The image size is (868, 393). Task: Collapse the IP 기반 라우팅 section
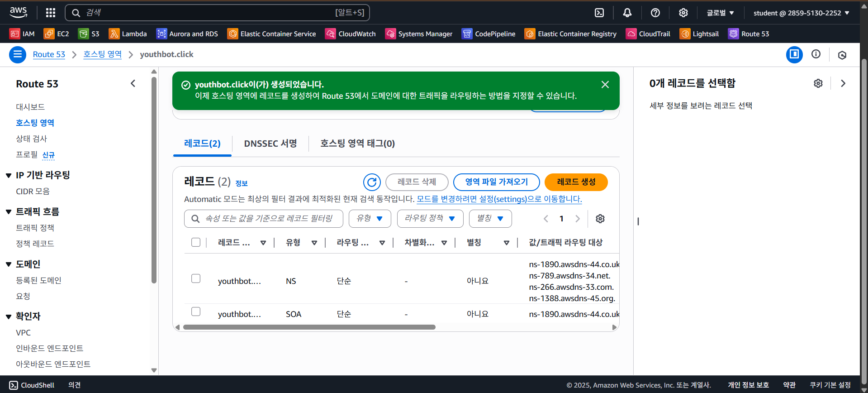tap(9, 176)
